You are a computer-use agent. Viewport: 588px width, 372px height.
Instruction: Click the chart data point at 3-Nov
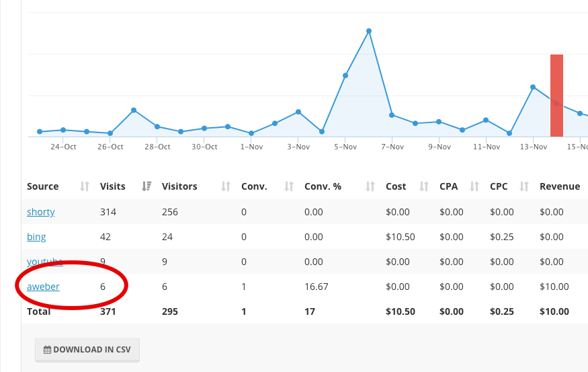tap(298, 112)
